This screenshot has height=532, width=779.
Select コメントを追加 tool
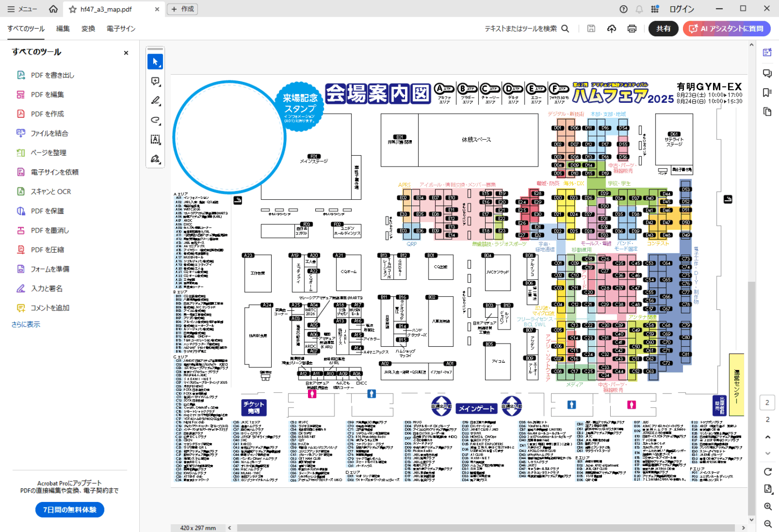pyautogui.click(x=50, y=308)
